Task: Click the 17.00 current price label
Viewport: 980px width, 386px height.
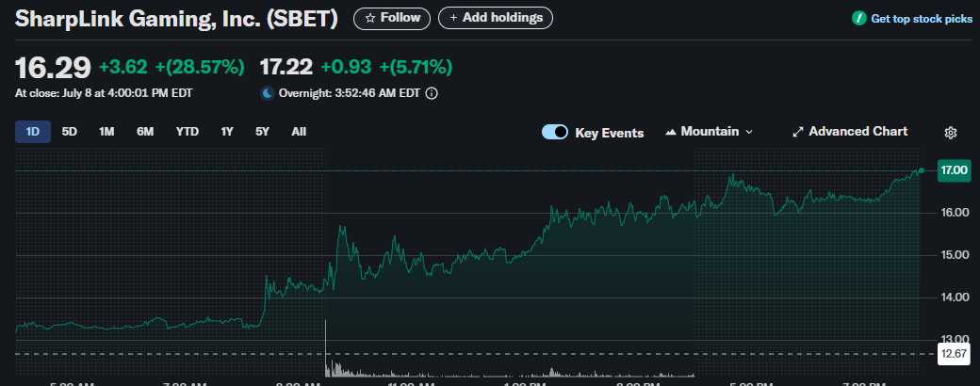Action: pos(953,169)
